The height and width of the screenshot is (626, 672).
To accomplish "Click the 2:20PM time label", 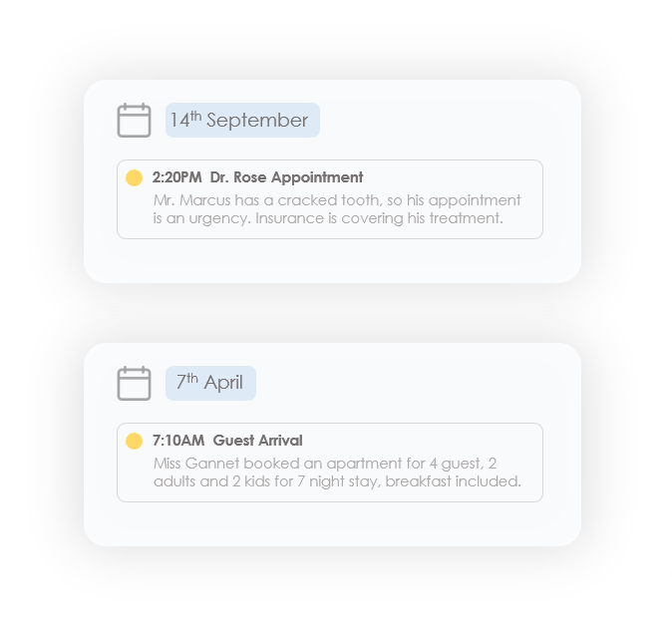I will (x=177, y=177).
